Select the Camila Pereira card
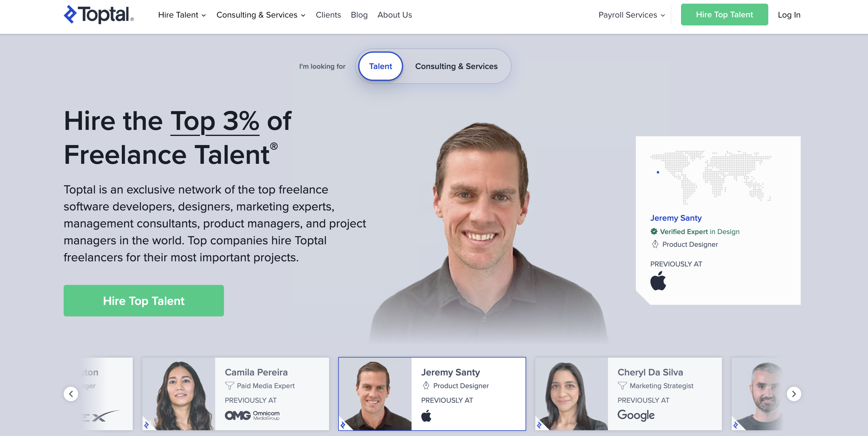868x436 pixels. pyautogui.click(x=235, y=394)
